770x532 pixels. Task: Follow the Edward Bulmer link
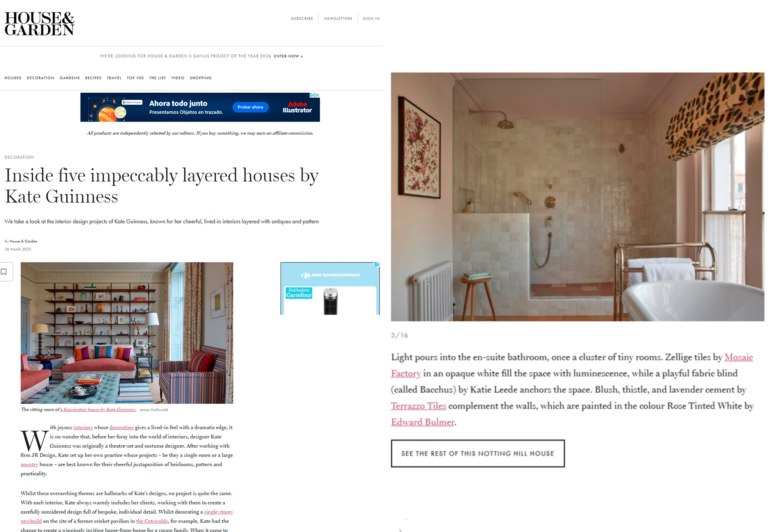tap(423, 422)
